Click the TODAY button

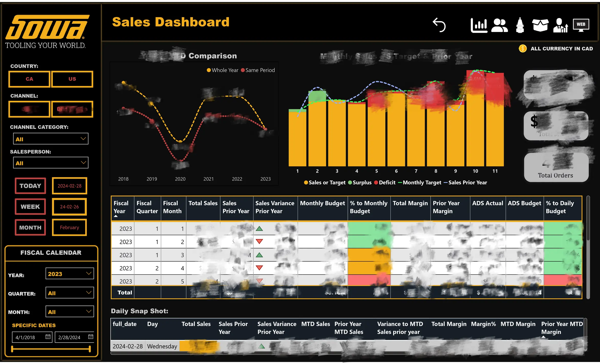click(x=30, y=186)
